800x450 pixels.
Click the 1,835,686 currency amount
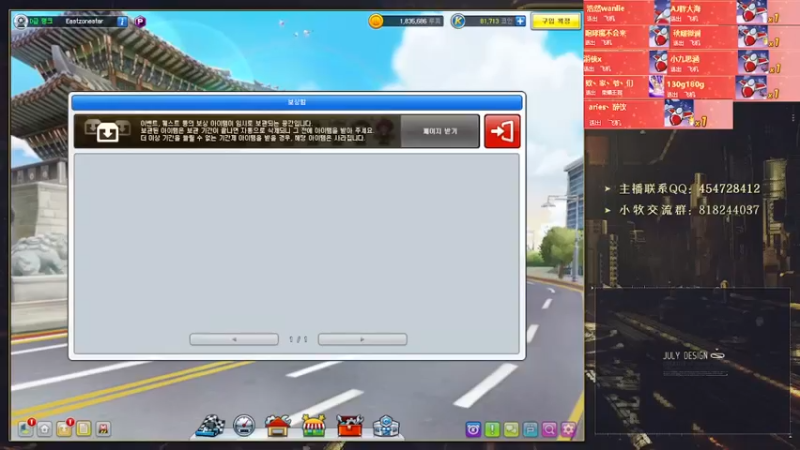click(x=413, y=21)
